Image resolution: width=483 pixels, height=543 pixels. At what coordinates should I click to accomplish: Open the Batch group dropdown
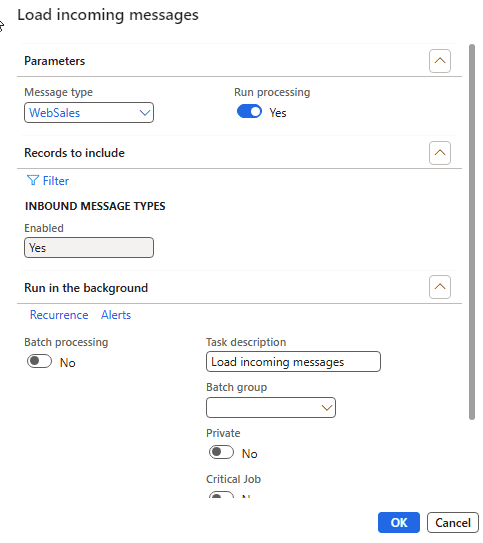tap(271, 408)
